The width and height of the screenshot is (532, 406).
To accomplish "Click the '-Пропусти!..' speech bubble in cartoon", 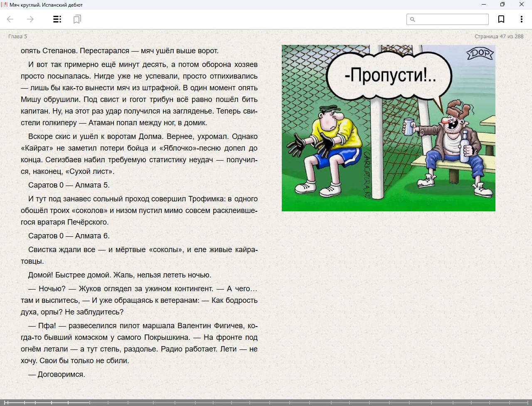I will pyautogui.click(x=390, y=76).
